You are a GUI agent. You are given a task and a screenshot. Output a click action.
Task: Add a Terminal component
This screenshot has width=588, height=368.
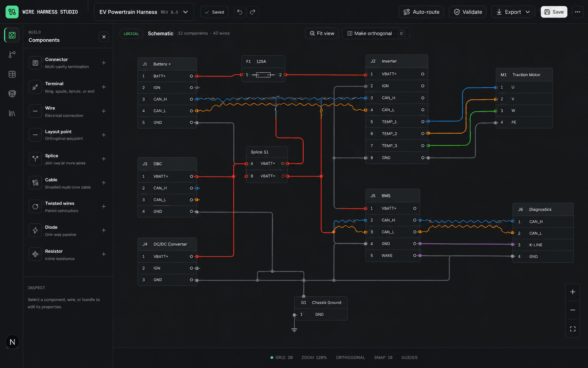[x=104, y=87]
